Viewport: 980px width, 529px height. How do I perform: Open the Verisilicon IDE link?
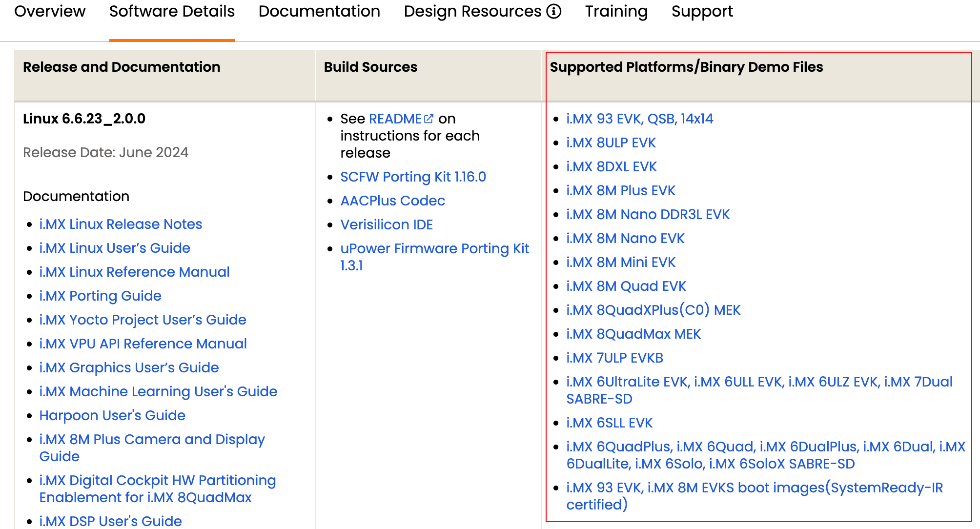tap(387, 224)
